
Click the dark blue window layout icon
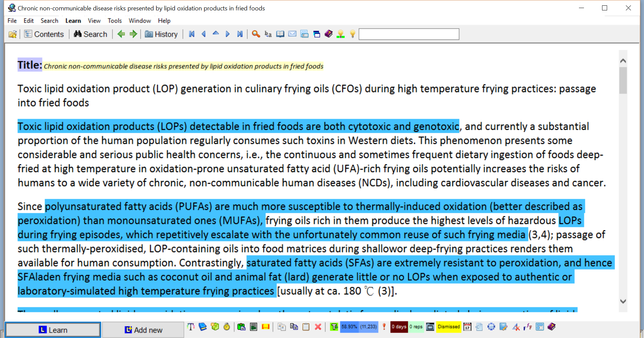click(x=317, y=34)
